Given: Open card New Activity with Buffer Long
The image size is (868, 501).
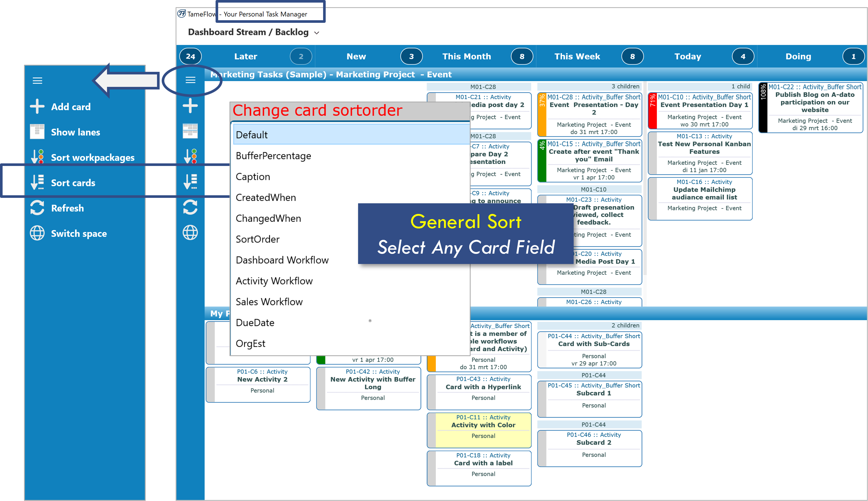Looking at the screenshot, I should pos(368,388).
